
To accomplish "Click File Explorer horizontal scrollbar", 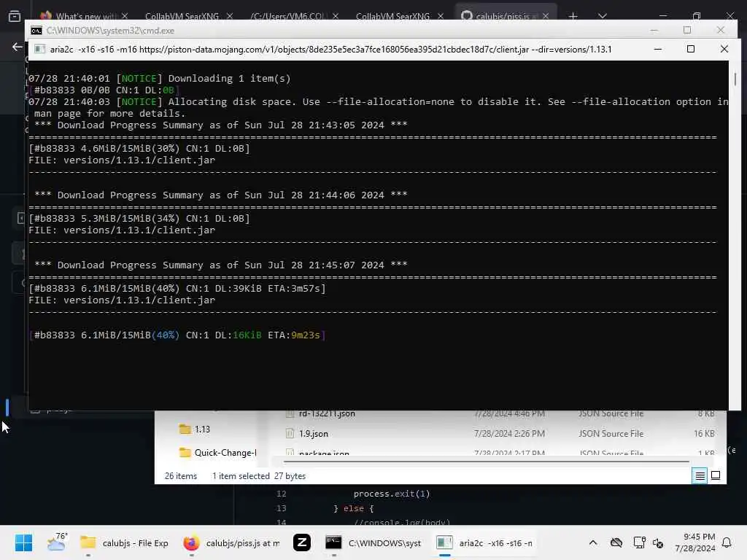I will coord(486,462).
